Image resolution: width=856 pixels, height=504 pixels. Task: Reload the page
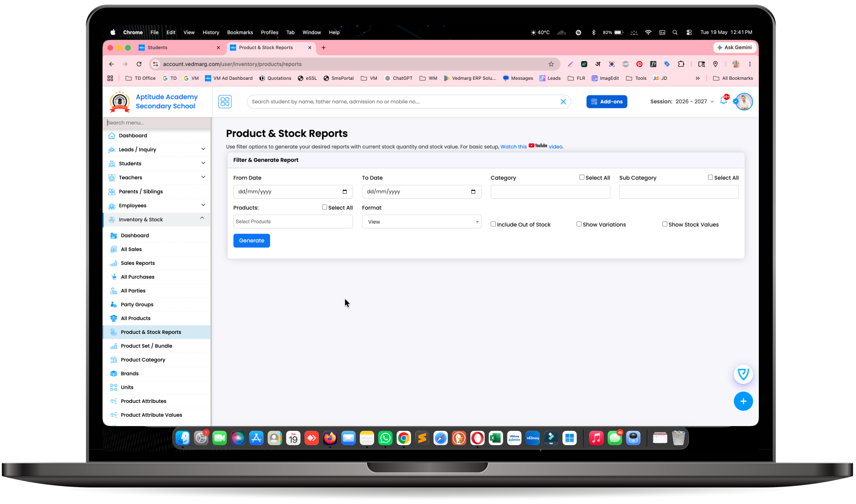click(x=139, y=64)
